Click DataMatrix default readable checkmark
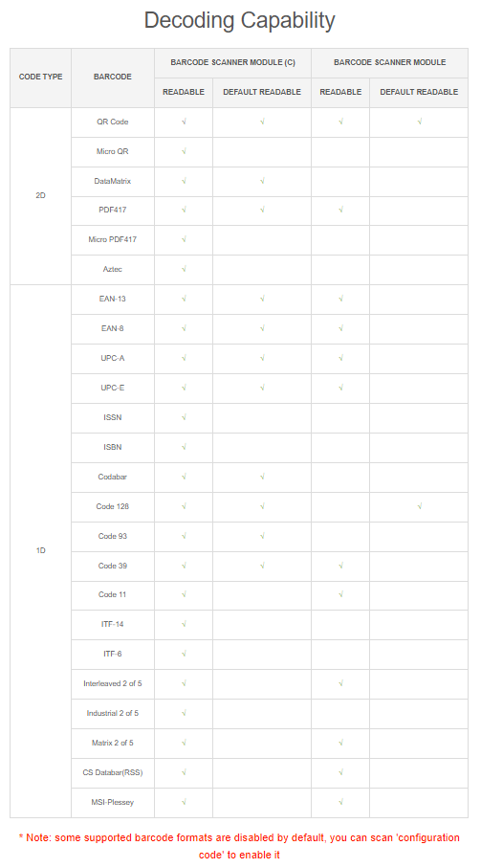 pyautogui.click(x=262, y=181)
